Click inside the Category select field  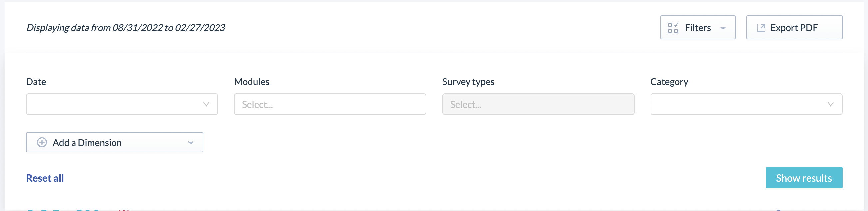[746, 104]
